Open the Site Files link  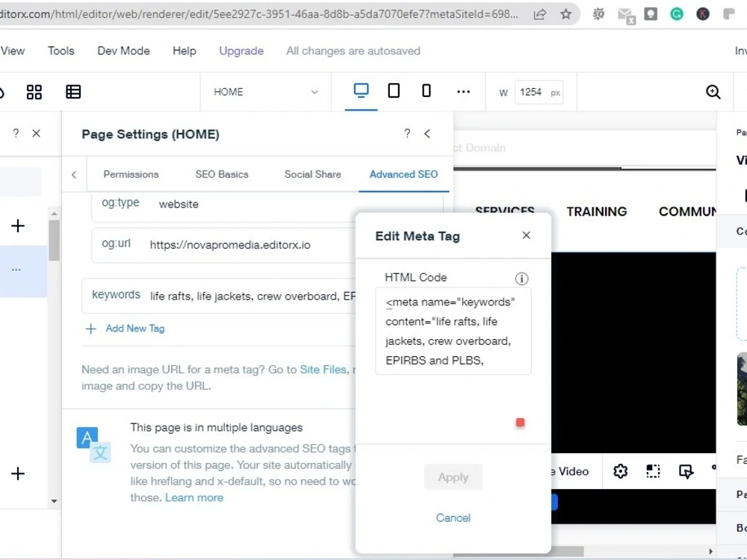[323, 370]
